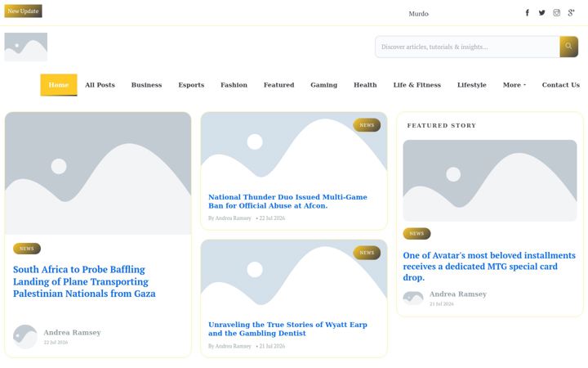Click Andrea Ramsey avatar under South Africa article
Image resolution: width=588 pixels, height=368 pixels.
(25, 337)
